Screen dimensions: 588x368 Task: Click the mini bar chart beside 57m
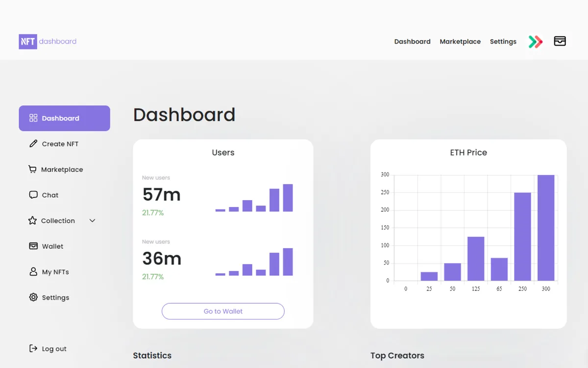click(x=254, y=198)
